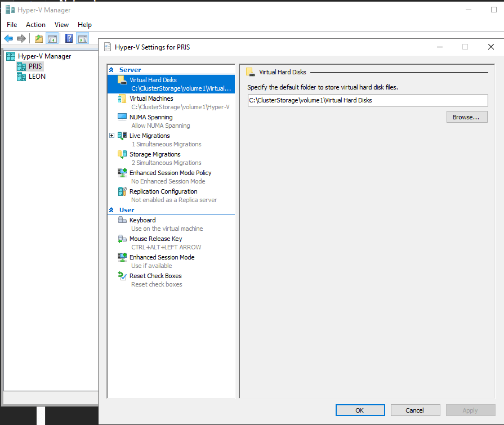Open the Action menu
Viewport: 504px width, 425px height.
[x=35, y=25]
